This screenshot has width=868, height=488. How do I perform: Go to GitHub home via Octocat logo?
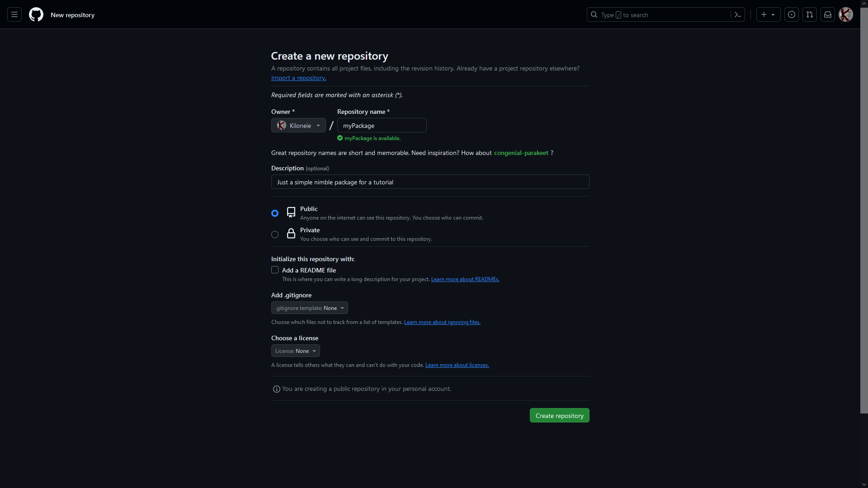click(36, 14)
